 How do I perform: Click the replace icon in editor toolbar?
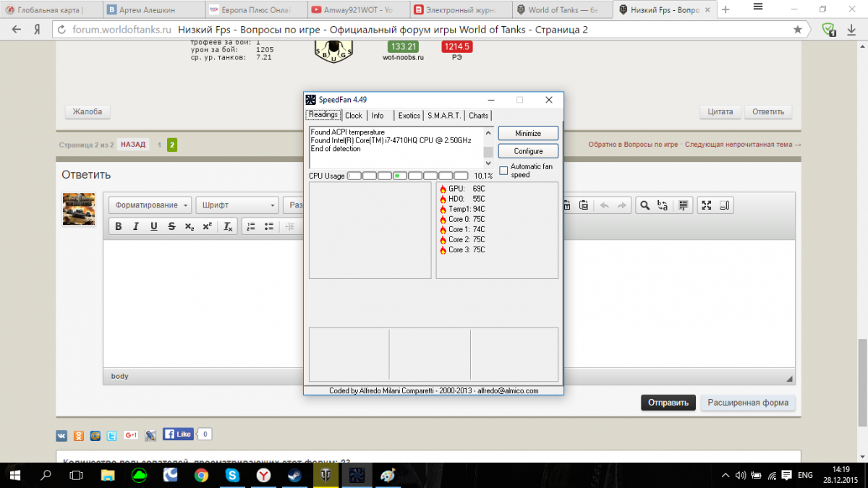coord(663,205)
